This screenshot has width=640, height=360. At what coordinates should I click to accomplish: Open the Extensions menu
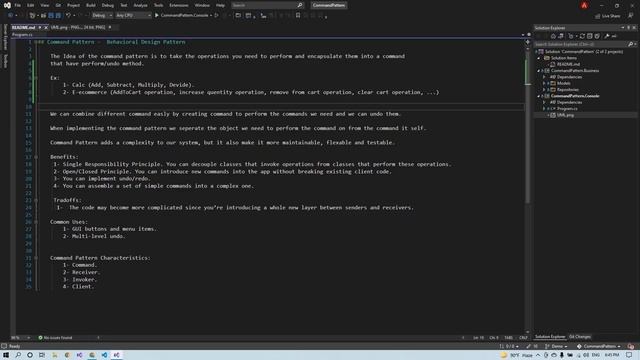point(179,5)
